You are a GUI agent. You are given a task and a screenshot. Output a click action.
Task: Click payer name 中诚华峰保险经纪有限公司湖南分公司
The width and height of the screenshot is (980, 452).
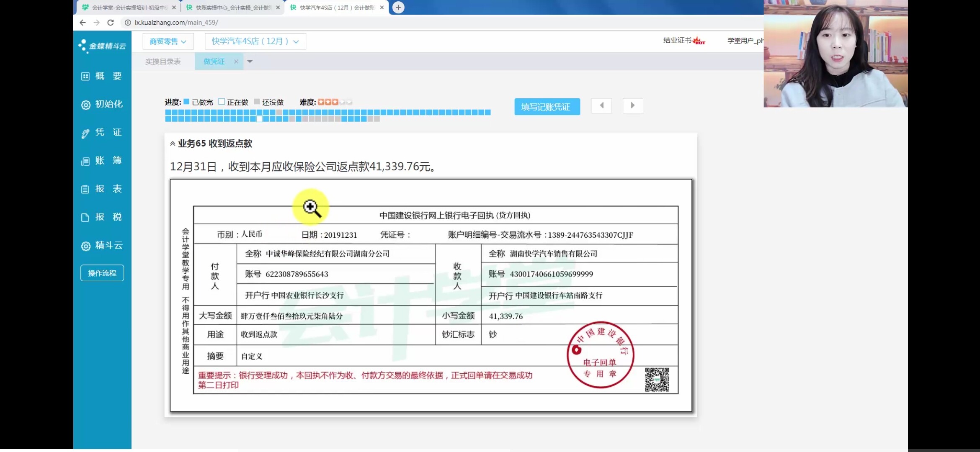click(x=328, y=254)
